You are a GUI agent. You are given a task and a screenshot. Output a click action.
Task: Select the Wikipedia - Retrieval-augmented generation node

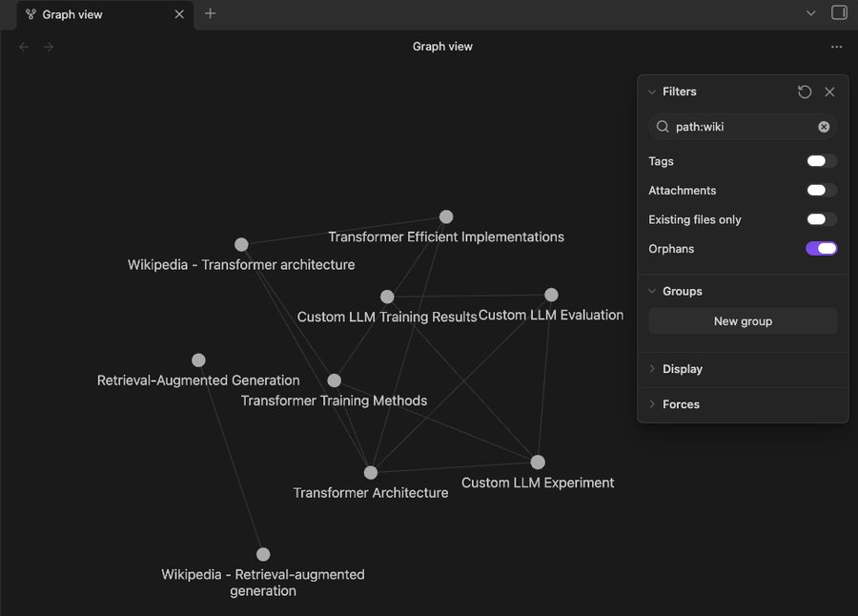click(263, 554)
